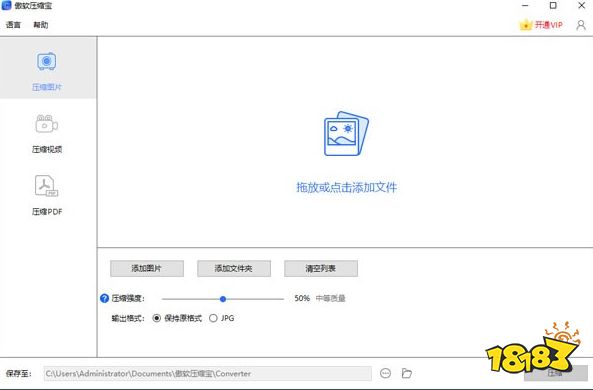This screenshot has width=593, height=390.
Task: Open the output folder icon
Action: (x=407, y=373)
